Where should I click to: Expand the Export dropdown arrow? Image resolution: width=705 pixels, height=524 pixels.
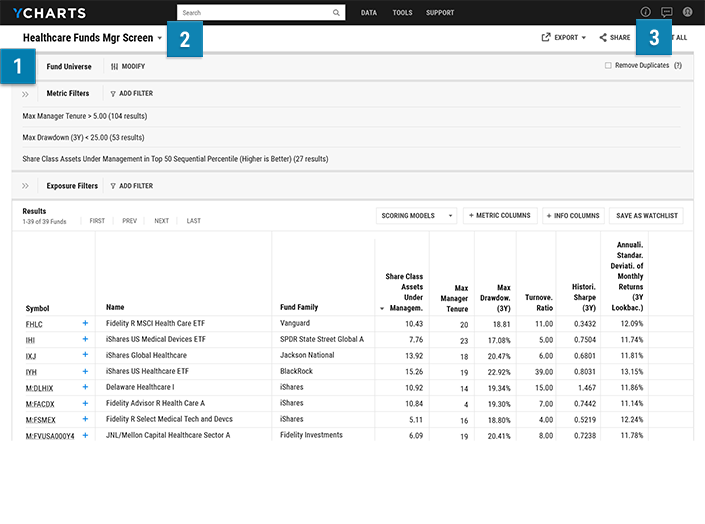coord(584,38)
